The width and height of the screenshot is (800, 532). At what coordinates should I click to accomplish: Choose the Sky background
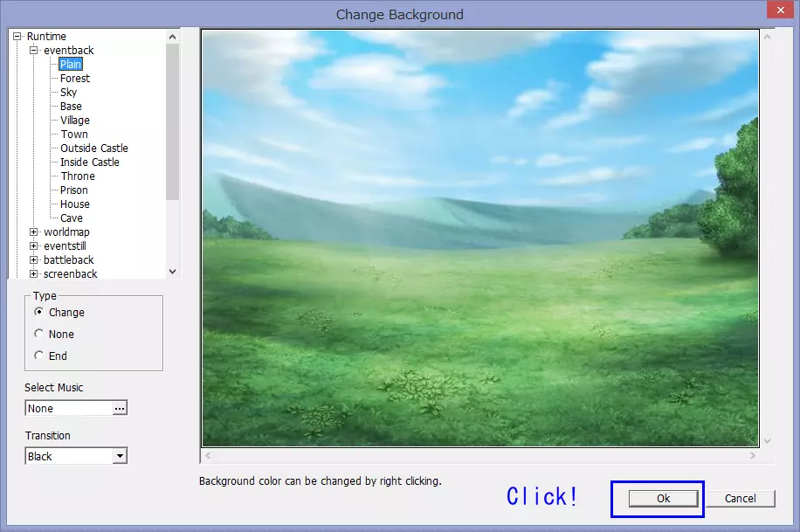[x=68, y=93]
